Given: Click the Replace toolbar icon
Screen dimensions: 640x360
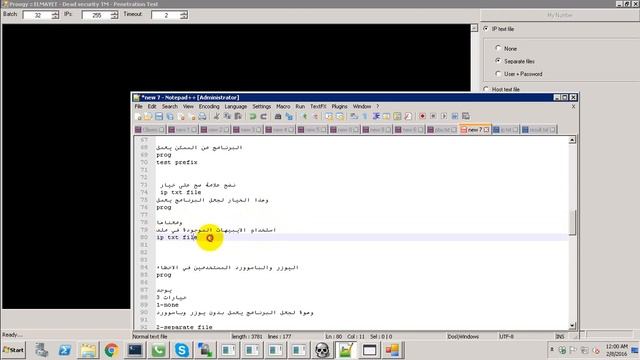Looking at the screenshot, I should click(x=289, y=117).
